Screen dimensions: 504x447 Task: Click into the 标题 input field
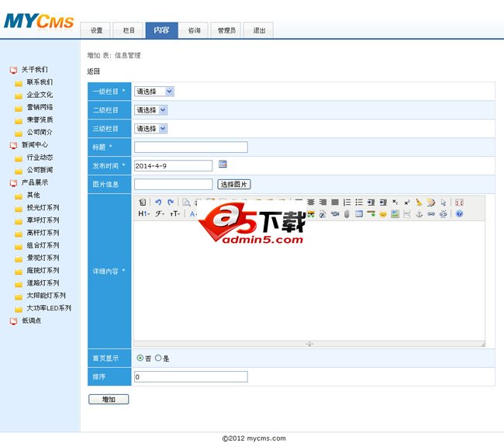pos(191,147)
